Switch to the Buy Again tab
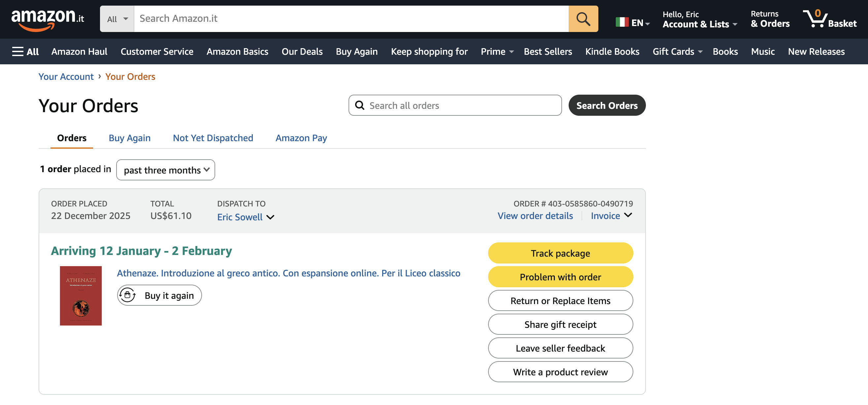Viewport: 868px width, 405px height. (x=129, y=138)
